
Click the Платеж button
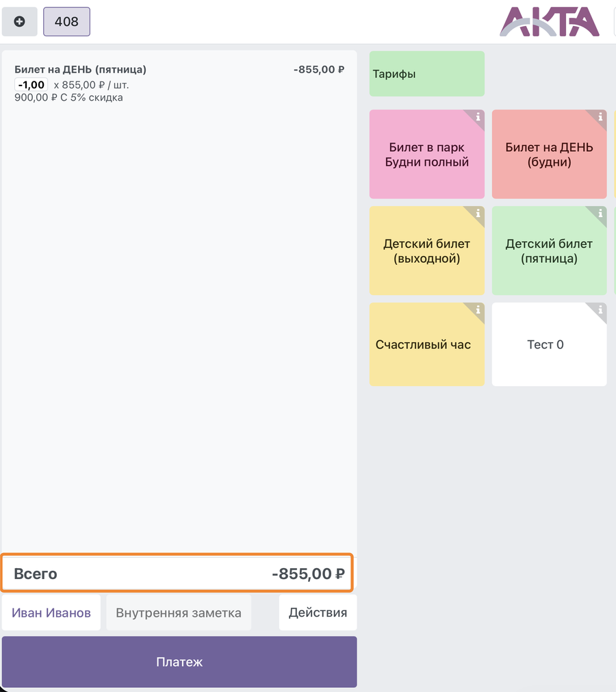(x=179, y=662)
